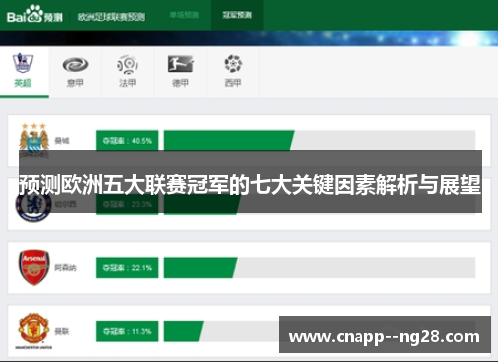Screen dimensions: 500x362
Task: Click the Manchester United 11.3% bar fill
Action: 183,331
